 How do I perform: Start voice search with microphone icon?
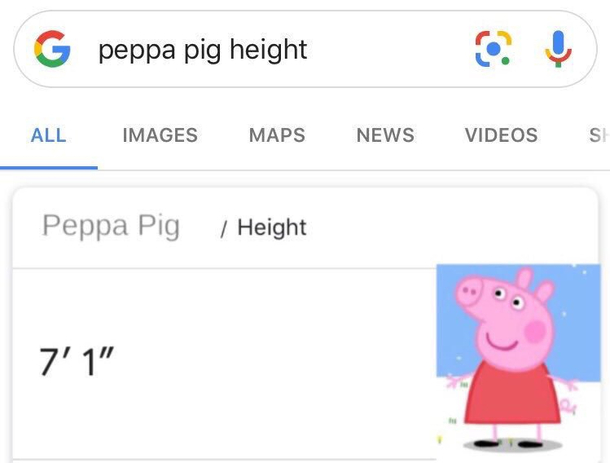pos(558,49)
